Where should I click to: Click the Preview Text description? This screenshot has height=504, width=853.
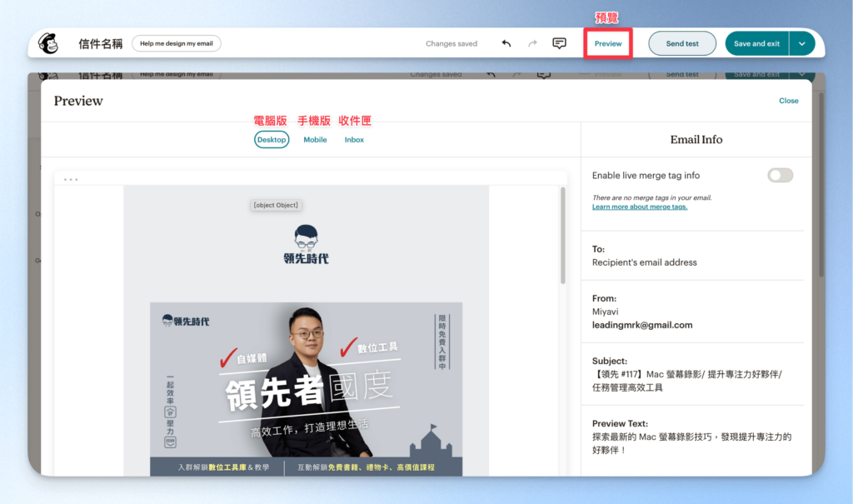[x=691, y=443]
